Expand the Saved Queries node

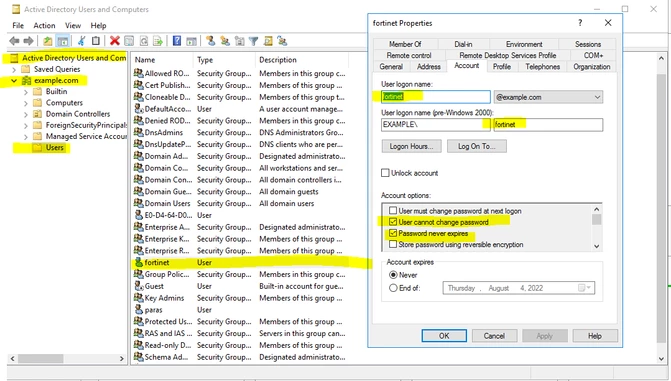[x=14, y=69]
